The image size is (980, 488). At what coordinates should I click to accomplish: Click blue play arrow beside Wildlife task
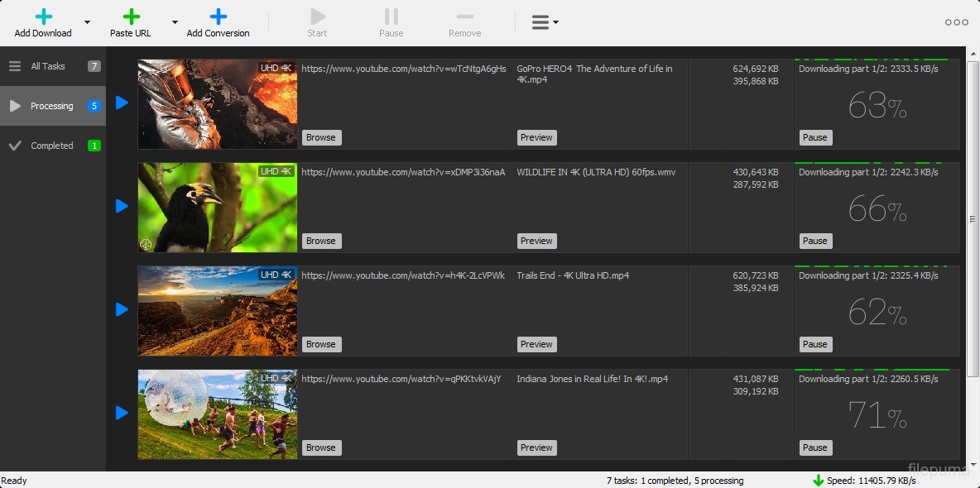point(122,206)
